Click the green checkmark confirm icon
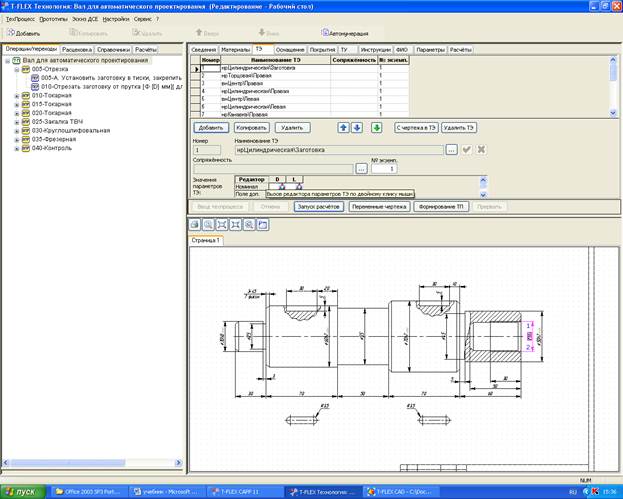Screen dimensions: 623x499 [466, 150]
